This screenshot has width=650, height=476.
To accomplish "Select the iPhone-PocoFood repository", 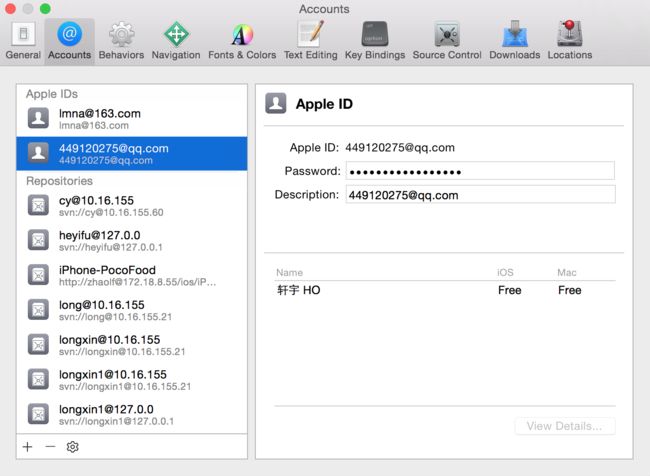I will tap(132, 275).
